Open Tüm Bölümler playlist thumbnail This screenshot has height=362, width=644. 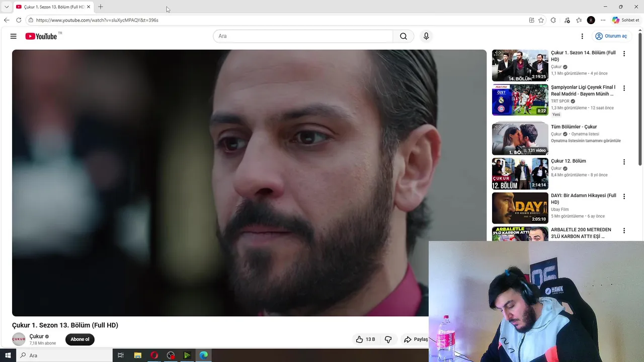[x=520, y=139]
